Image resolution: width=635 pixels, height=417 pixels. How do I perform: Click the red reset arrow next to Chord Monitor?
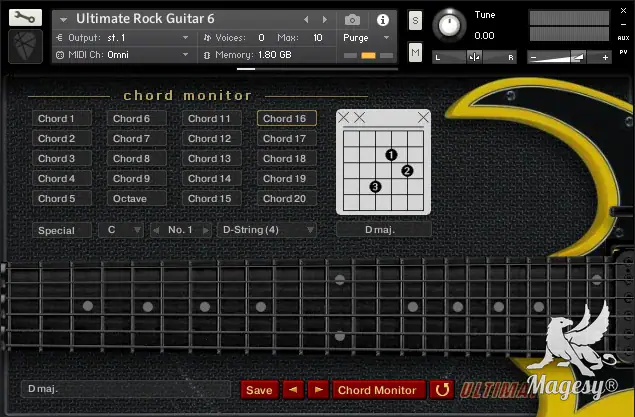(442, 390)
